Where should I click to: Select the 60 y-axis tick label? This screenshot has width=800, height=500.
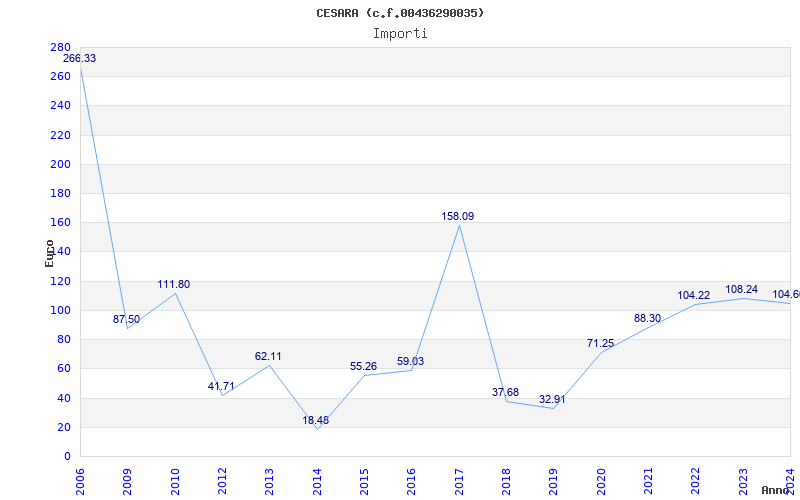(63, 368)
